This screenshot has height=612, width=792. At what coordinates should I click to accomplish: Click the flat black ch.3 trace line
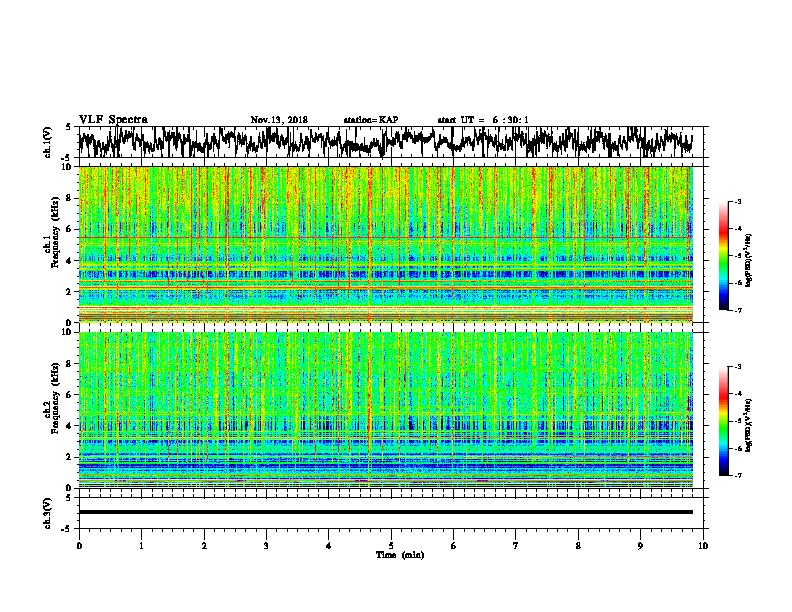tap(385, 512)
